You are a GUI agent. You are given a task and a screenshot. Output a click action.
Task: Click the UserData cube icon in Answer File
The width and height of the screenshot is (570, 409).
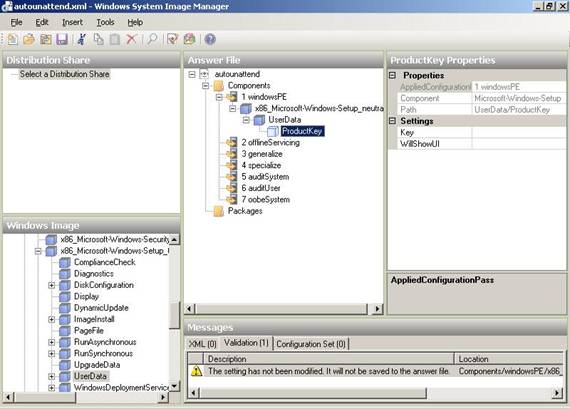pos(259,120)
